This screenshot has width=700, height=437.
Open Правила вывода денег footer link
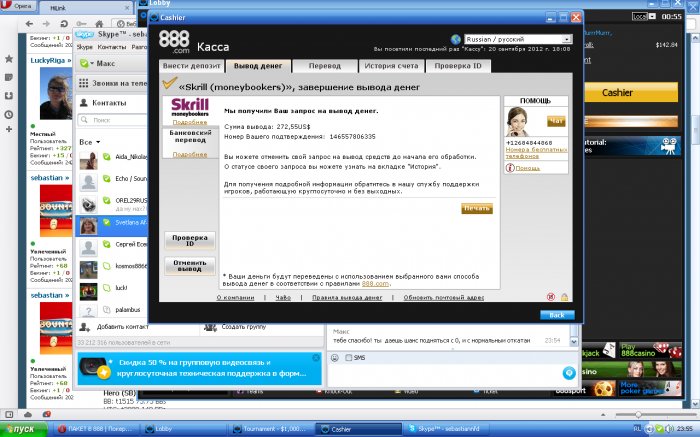[x=347, y=297]
